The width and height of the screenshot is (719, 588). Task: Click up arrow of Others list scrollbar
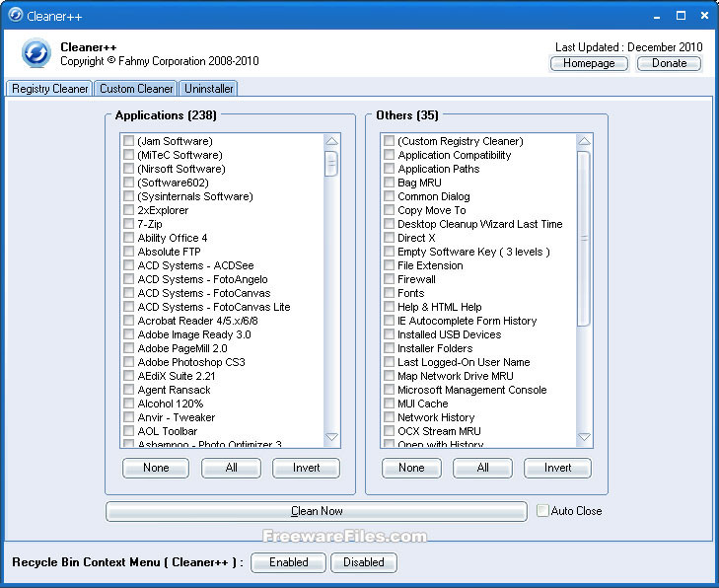584,141
